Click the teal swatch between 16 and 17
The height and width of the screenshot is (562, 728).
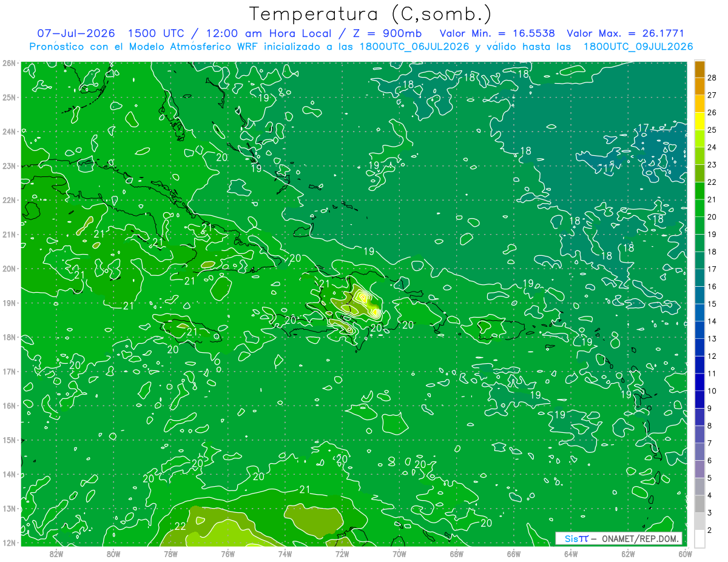[699, 278]
